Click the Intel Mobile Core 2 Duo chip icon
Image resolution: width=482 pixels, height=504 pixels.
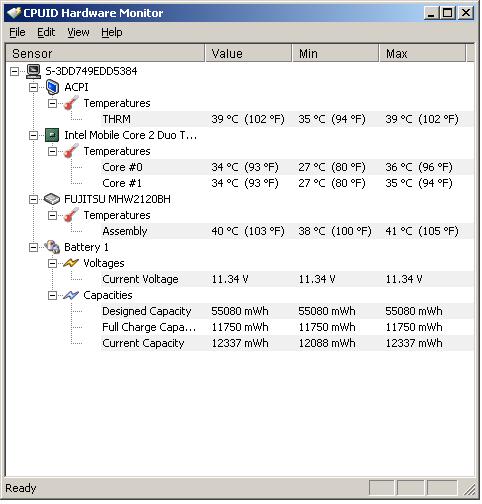click(x=52, y=135)
